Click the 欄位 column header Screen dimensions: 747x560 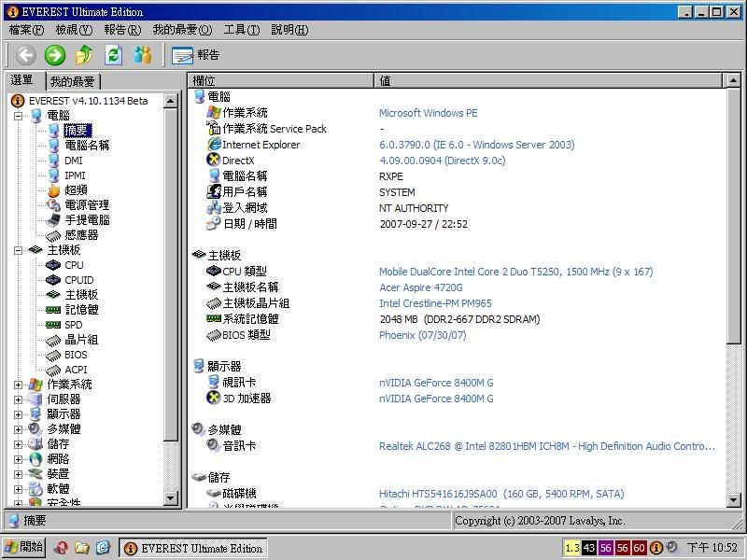click(x=281, y=80)
